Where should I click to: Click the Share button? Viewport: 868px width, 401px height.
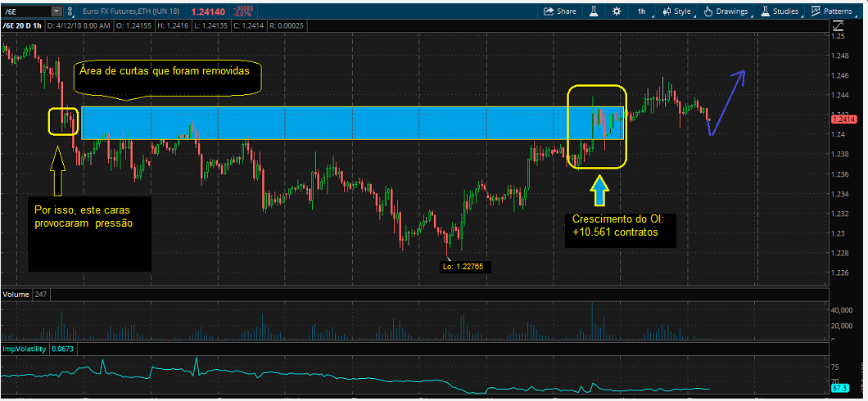coord(559,11)
